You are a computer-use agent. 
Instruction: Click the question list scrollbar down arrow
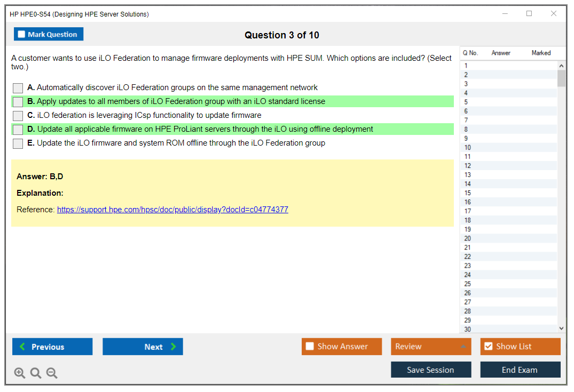click(x=561, y=329)
